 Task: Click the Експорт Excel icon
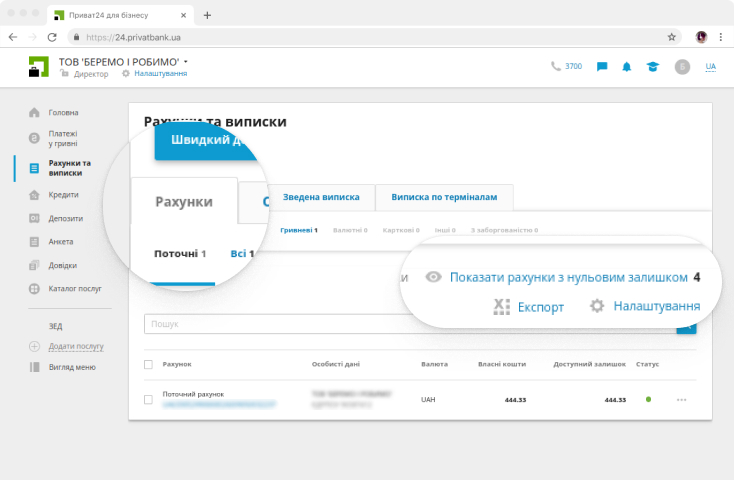pos(502,306)
